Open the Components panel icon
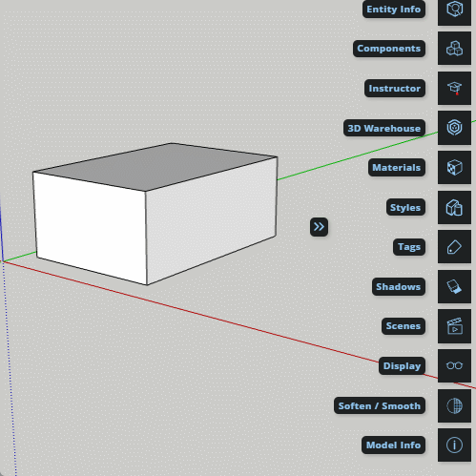The image size is (476, 476). [454, 49]
